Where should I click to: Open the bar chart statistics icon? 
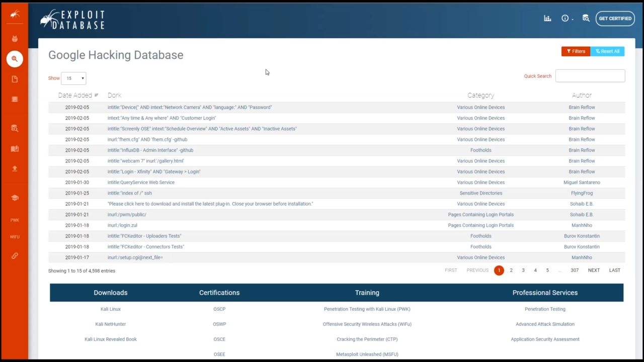(547, 18)
